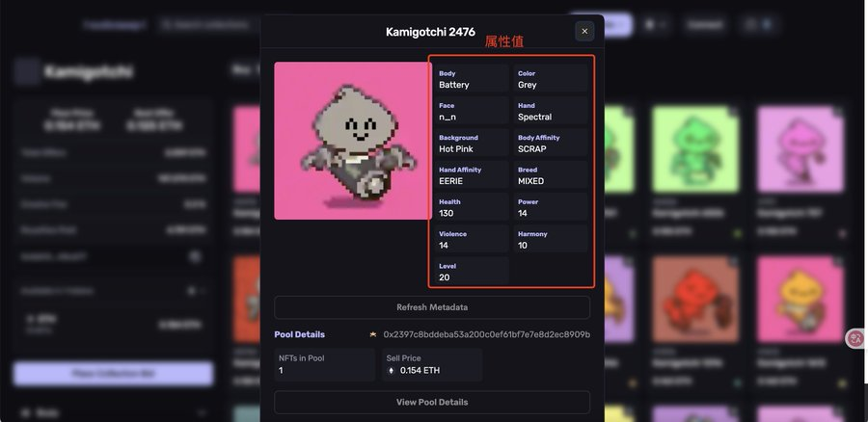The image size is (868, 422).
Task: Select the Hand Spectral attribute card
Action: (551, 111)
